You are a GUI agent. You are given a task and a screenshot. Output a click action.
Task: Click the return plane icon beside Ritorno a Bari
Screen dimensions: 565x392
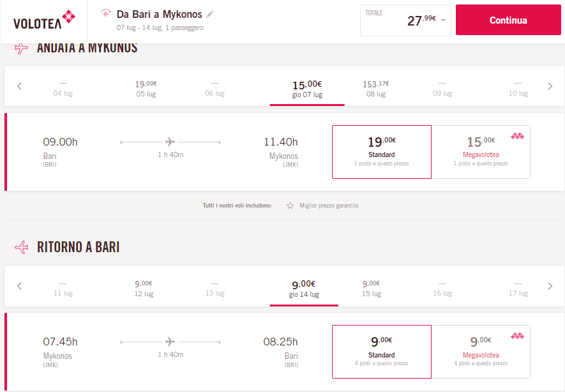[21, 247]
